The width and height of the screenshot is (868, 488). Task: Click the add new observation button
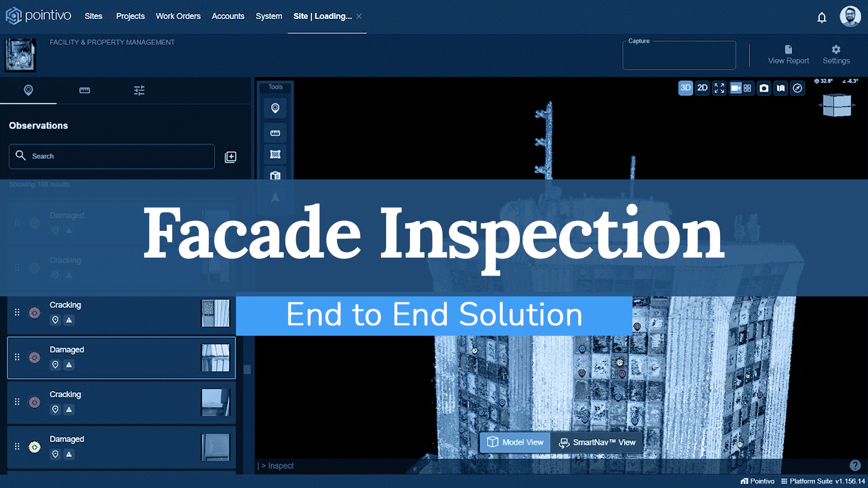pyautogui.click(x=230, y=156)
